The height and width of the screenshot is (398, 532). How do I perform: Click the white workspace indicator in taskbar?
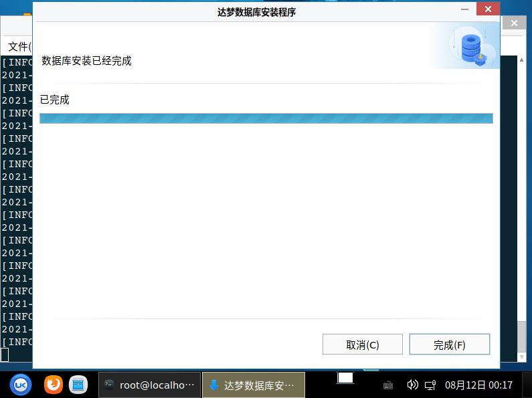click(345, 378)
